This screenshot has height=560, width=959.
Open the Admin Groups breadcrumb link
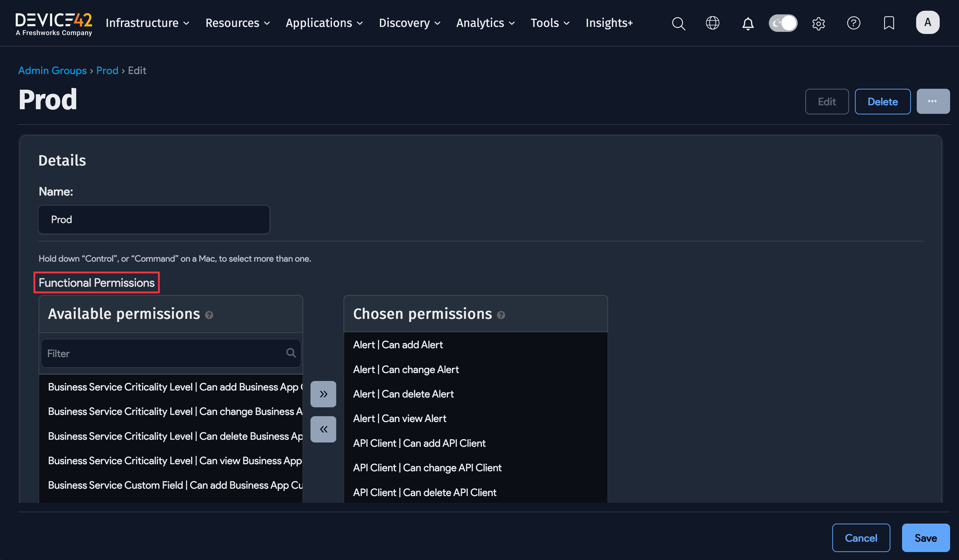tap(53, 70)
